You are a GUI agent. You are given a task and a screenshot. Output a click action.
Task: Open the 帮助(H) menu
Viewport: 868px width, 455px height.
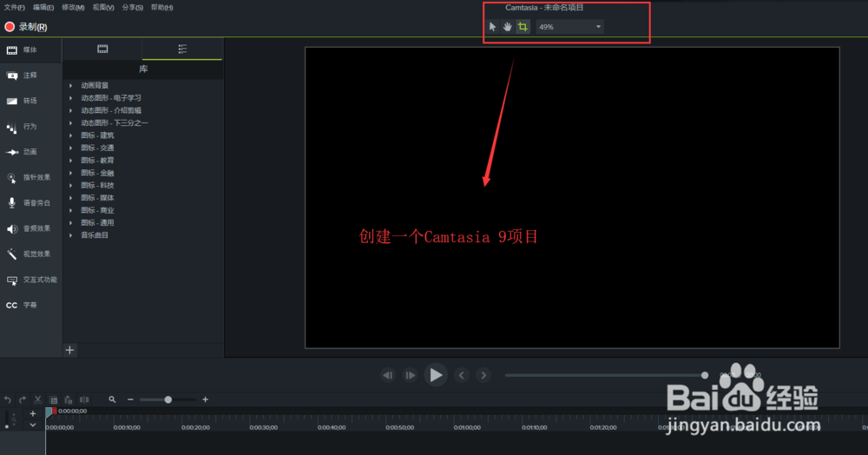(x=161, y=7)
